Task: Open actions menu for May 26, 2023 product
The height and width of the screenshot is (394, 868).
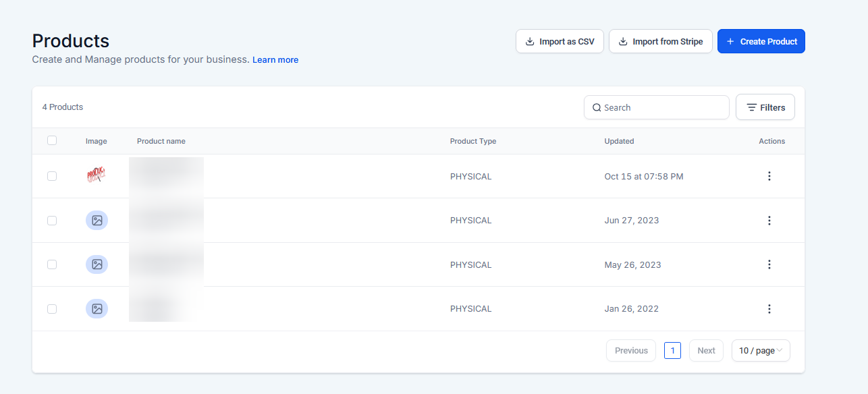Action: (769, 264)
